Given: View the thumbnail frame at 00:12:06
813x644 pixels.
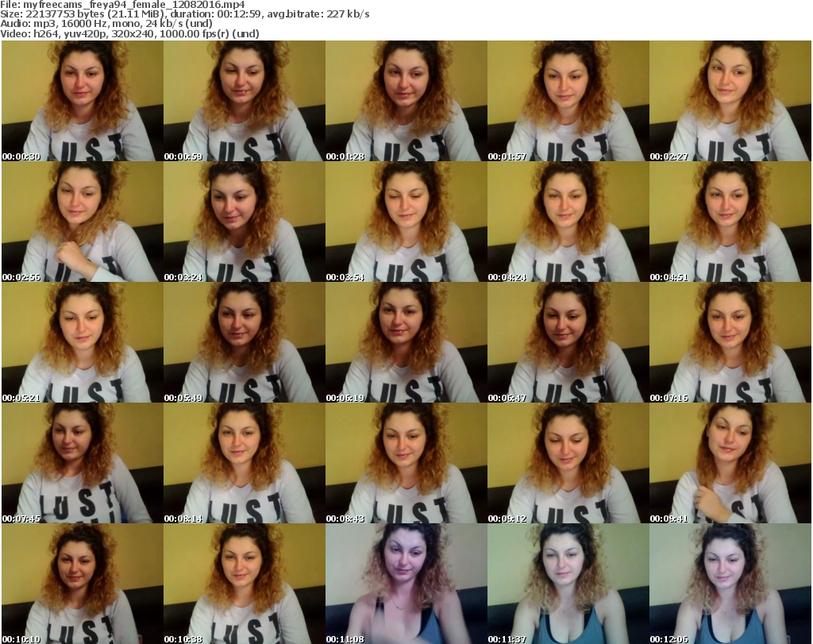Looking at the screenshot, I should click(x=730, y=584).
